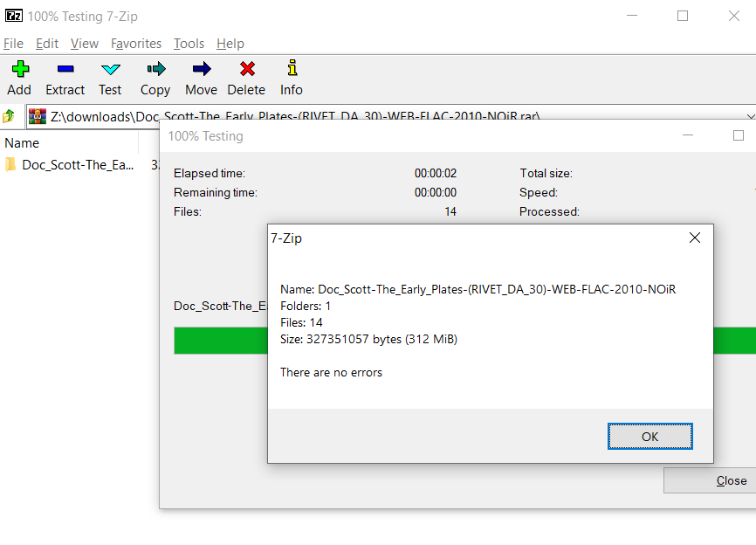Click the 7-Zip app icon in title bar
Screen dimensions: 756x545
pos(13,16)
